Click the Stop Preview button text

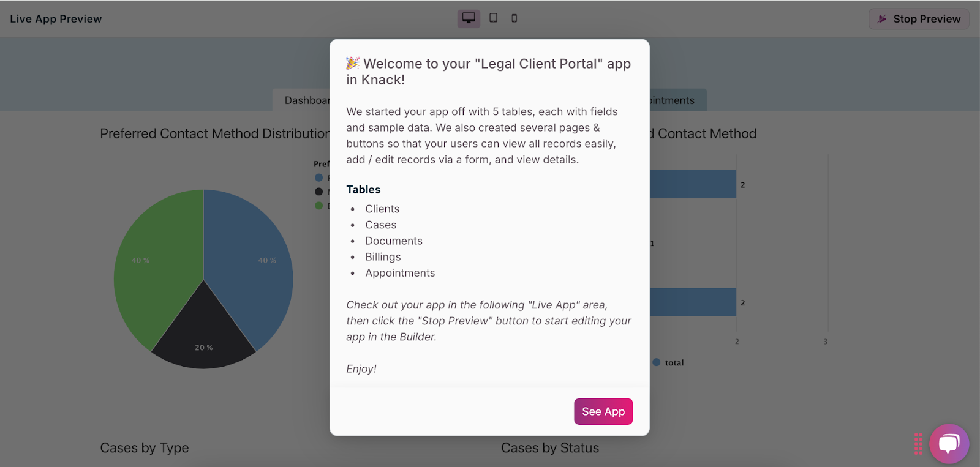pyautogui.click(x=926, y=19)
